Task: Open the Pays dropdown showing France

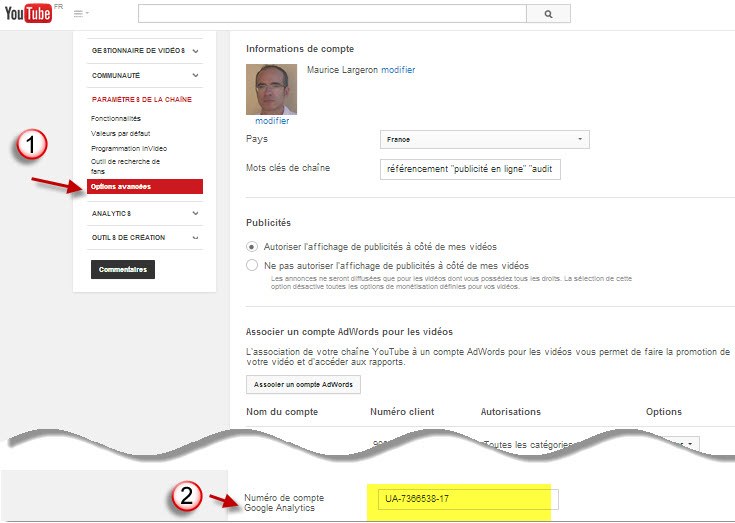Action: click(x=485, y=140)
